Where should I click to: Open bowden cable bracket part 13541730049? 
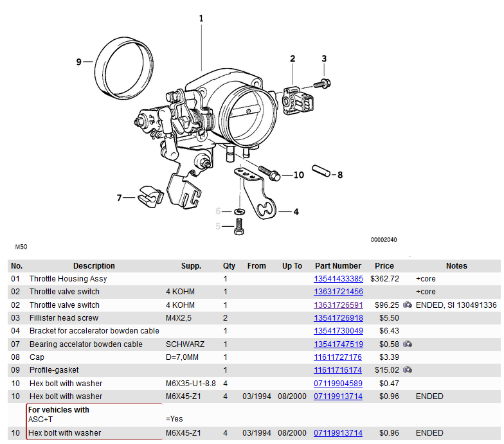(x=338, y=331)
